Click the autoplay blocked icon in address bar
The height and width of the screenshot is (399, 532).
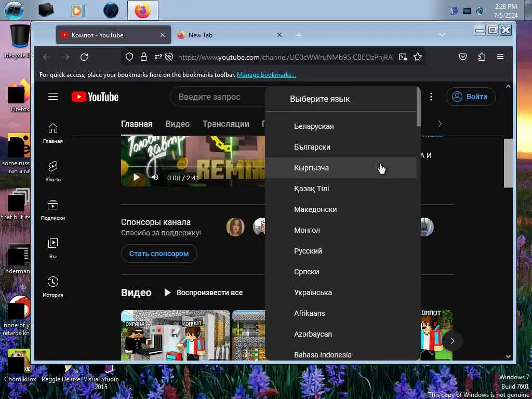(169, 57)
